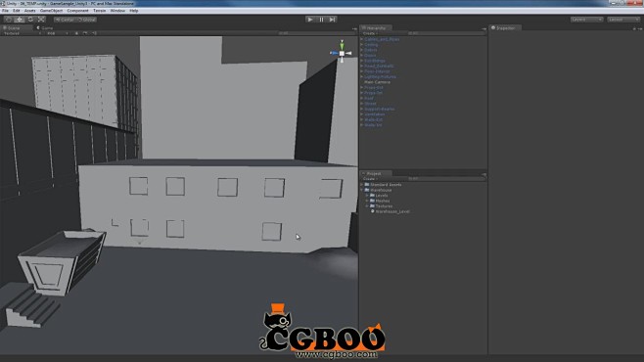Select Ventilation in Hierarchy
This screenshot has height=362, width=644.
click(375, 114)
